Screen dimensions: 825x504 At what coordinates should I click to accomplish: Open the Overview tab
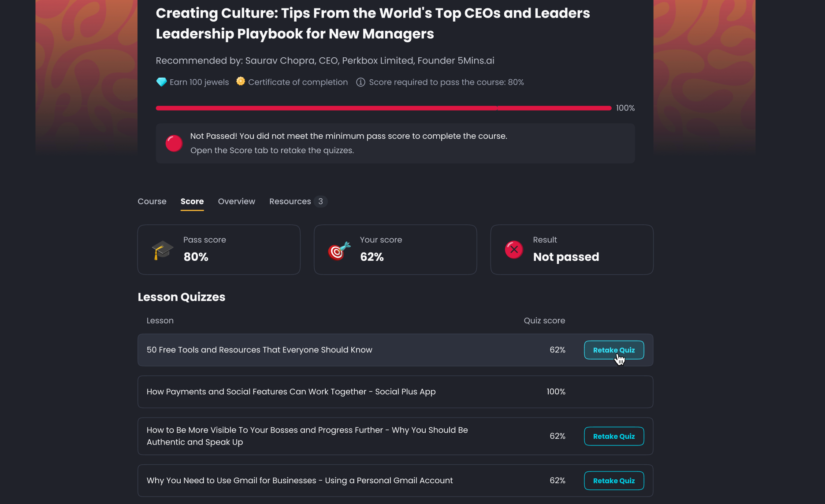[237, 201]
